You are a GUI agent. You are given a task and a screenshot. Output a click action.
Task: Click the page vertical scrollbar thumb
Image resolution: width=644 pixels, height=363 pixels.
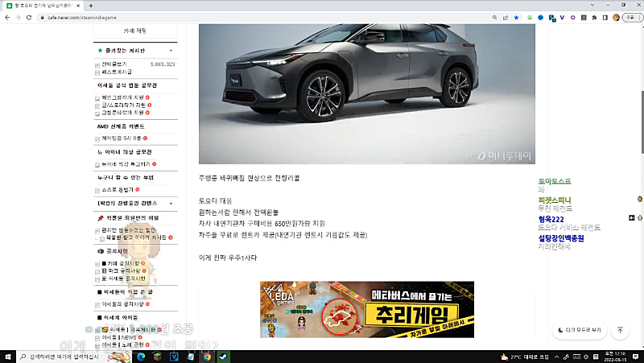click(641, 122)
